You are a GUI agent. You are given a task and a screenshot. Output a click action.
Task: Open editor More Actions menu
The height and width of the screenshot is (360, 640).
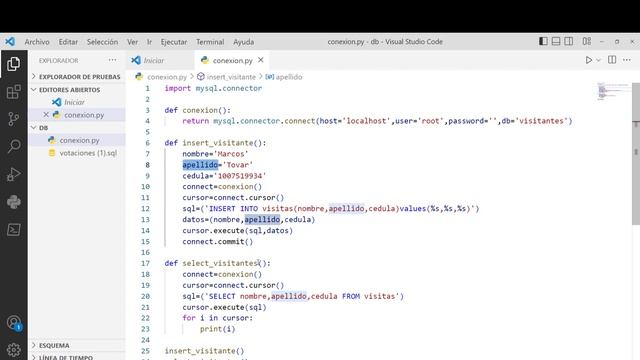pyautogui.click(x=627, y=60)
